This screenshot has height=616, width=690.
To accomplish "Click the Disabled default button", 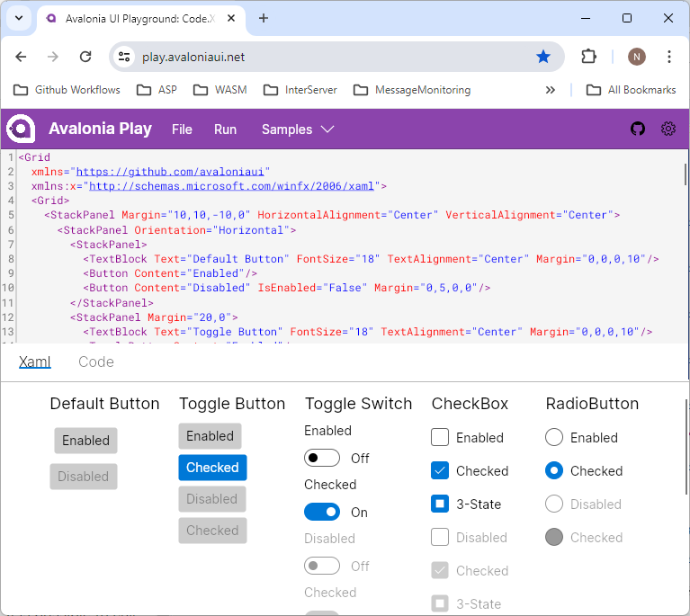I will coord(83,477).
